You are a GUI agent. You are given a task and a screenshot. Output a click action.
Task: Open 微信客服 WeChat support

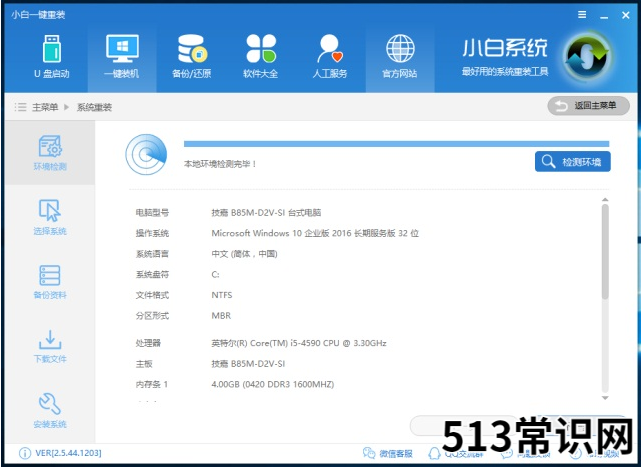(388, 453)
